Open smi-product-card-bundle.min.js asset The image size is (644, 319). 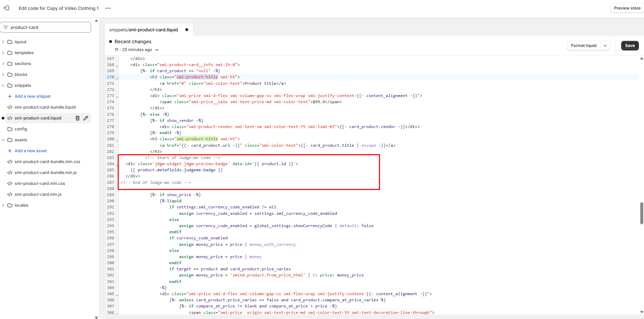click(x=46, y=173)
